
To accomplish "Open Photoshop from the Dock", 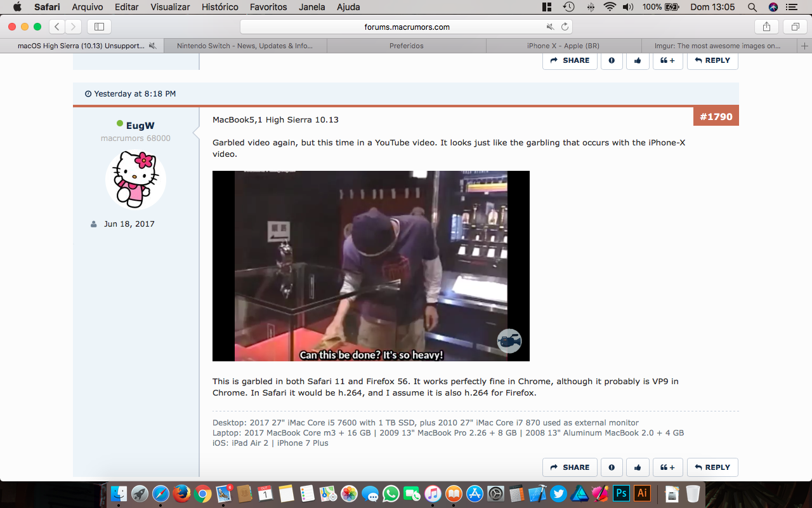I will [x=621, y=493].
